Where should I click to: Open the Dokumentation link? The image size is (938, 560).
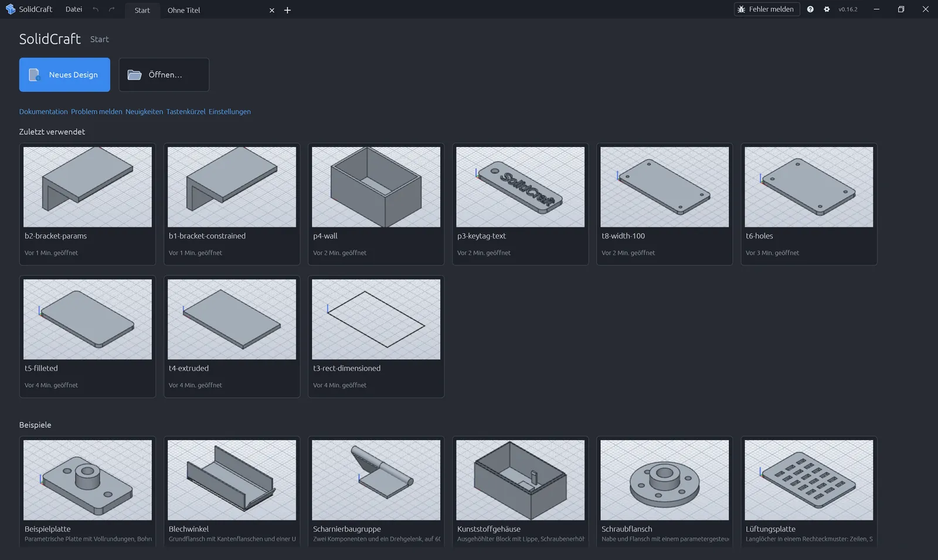(43, 112)
